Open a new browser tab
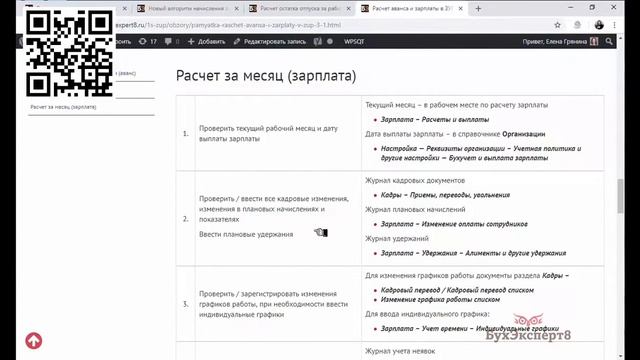The width and height of the screenshot is (640, 360). point(478,8)
